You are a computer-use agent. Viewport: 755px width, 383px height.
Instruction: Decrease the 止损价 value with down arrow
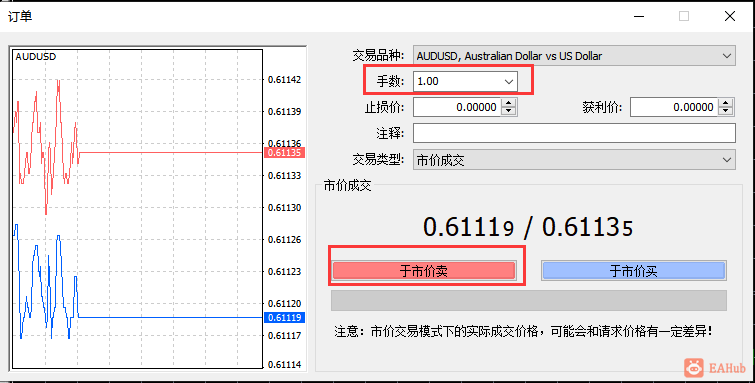pos(509,111)
